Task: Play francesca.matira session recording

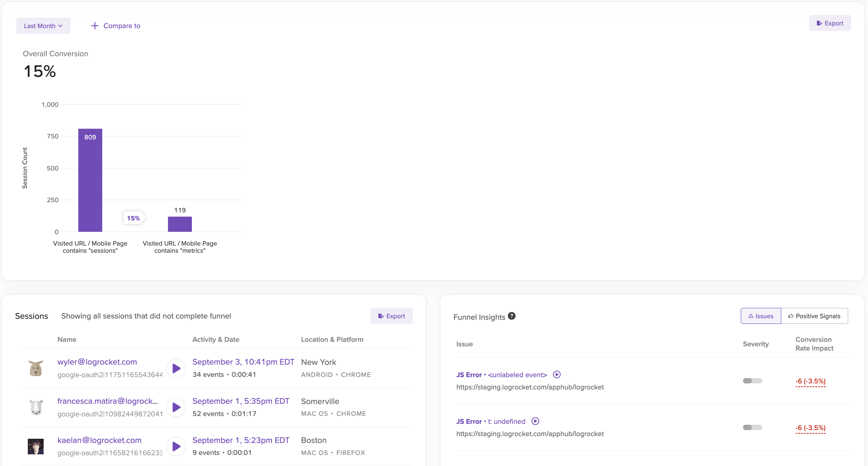Action: (x=176, y=407)
